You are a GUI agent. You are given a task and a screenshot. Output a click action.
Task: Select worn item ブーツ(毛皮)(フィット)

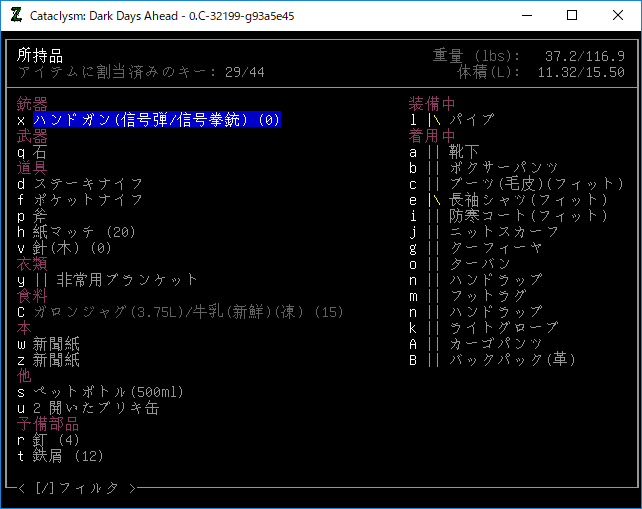pyautogui.click(x=522, y=184)
